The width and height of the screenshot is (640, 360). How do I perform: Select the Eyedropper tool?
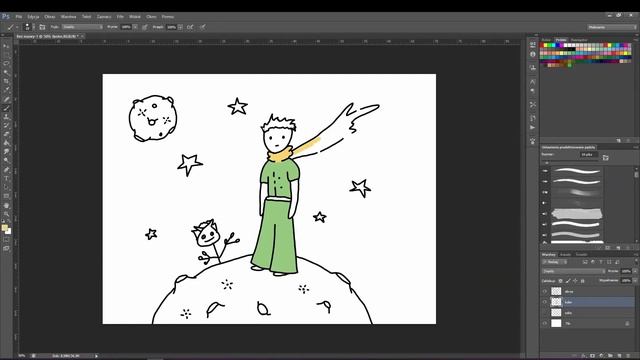click(x=6, y=90)
